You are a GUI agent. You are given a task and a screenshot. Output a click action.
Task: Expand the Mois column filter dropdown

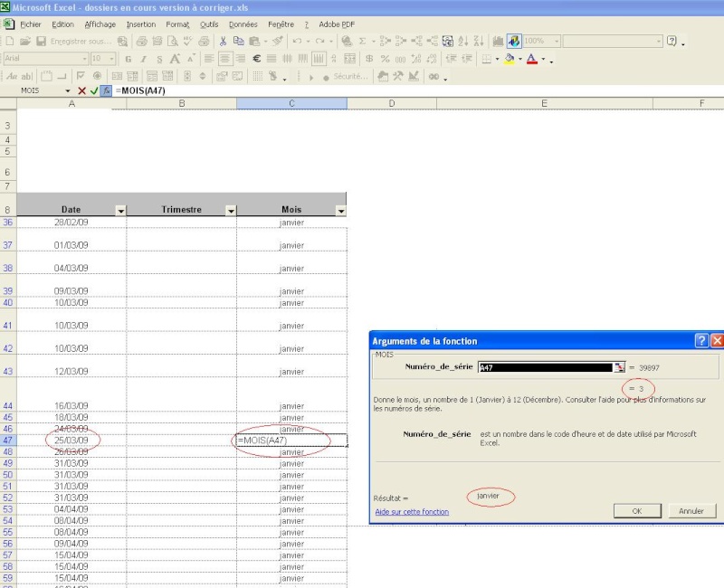pyautogui.click(x=340, y=211)
